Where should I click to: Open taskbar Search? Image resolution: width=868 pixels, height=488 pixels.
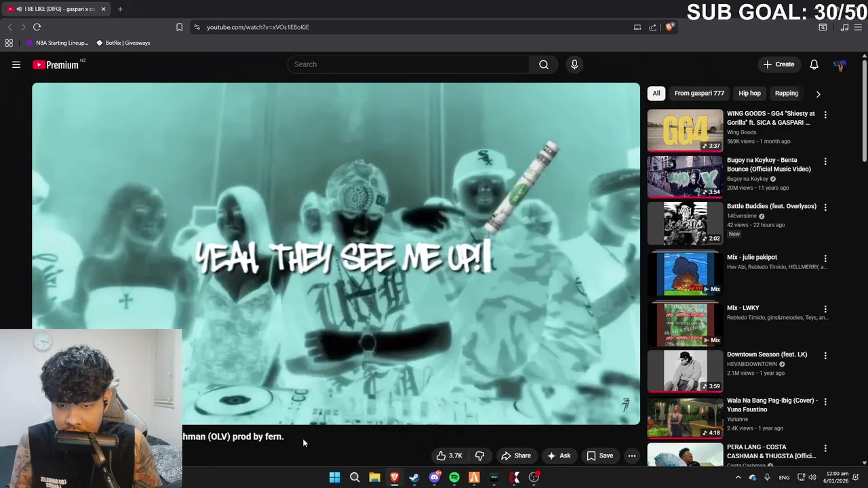[x=355, y=477]
